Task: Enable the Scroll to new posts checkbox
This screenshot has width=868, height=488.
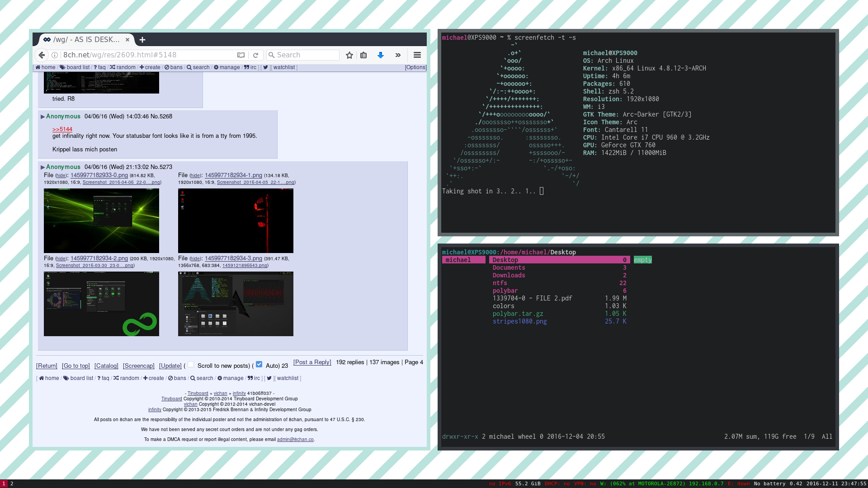Action: tap(191, 364)
